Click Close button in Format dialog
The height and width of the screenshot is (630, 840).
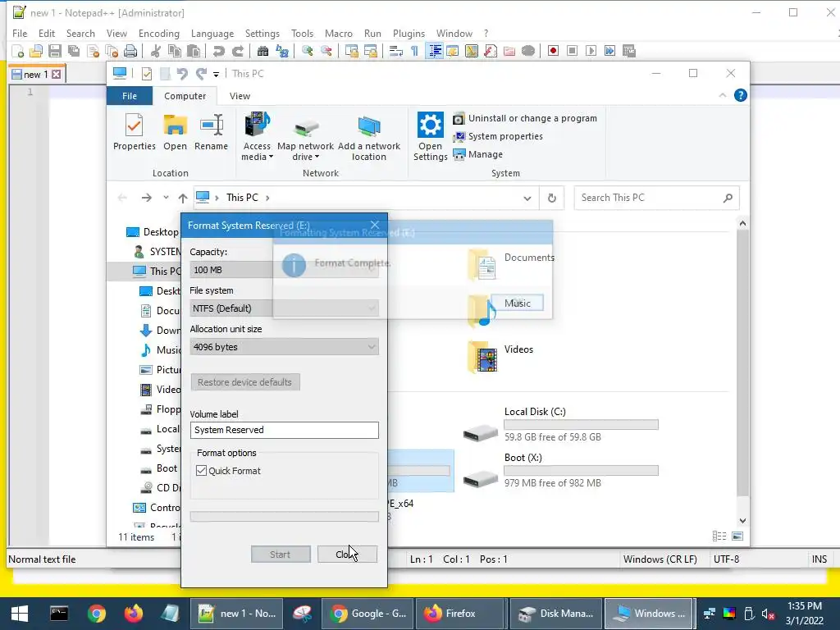point(347,555)
